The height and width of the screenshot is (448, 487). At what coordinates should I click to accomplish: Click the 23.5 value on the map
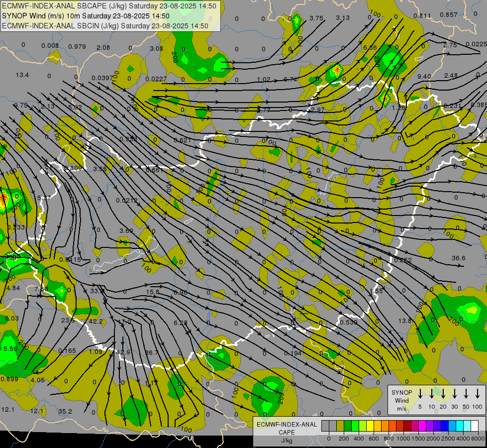[68, 320]
